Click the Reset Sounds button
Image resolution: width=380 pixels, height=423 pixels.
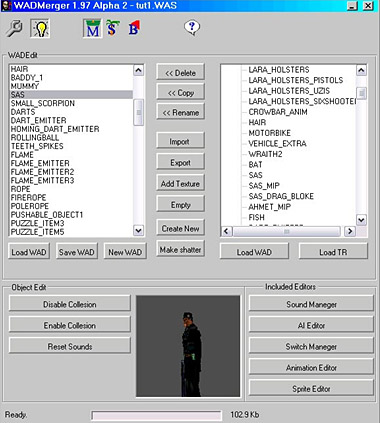click(x=70, y=346)
